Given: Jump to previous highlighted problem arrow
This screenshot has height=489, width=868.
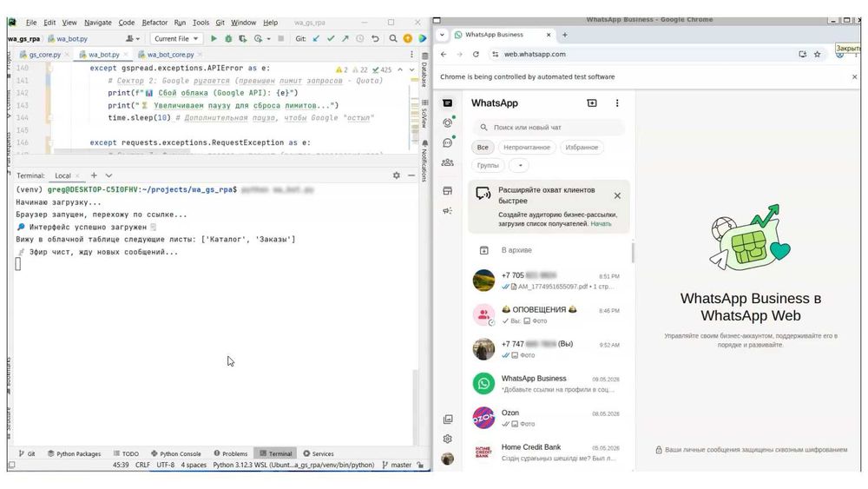Looking at the screenshot, I should tap(400, 69).
